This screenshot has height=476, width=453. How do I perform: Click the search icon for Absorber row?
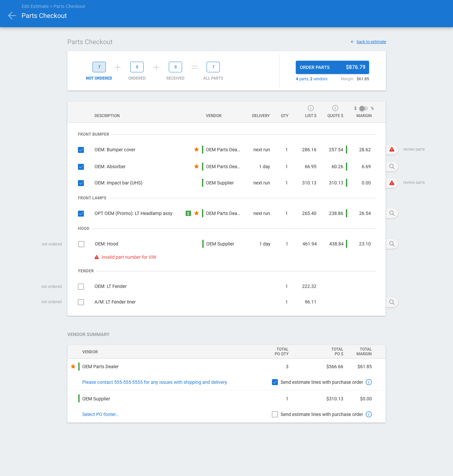[392, 167]
